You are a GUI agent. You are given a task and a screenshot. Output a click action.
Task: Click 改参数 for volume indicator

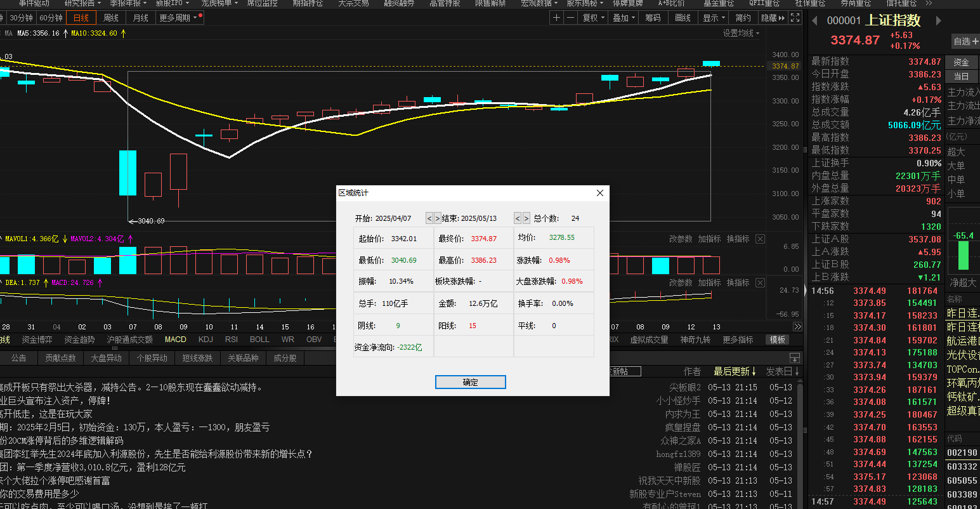click(x=681, y=239)
